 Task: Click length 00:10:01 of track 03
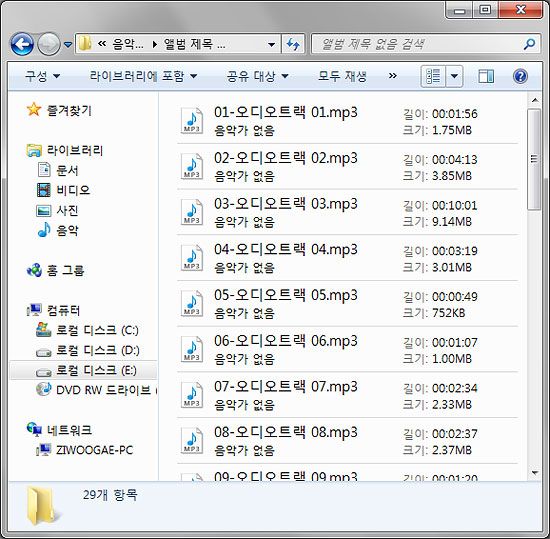click(x=455, y=205)
